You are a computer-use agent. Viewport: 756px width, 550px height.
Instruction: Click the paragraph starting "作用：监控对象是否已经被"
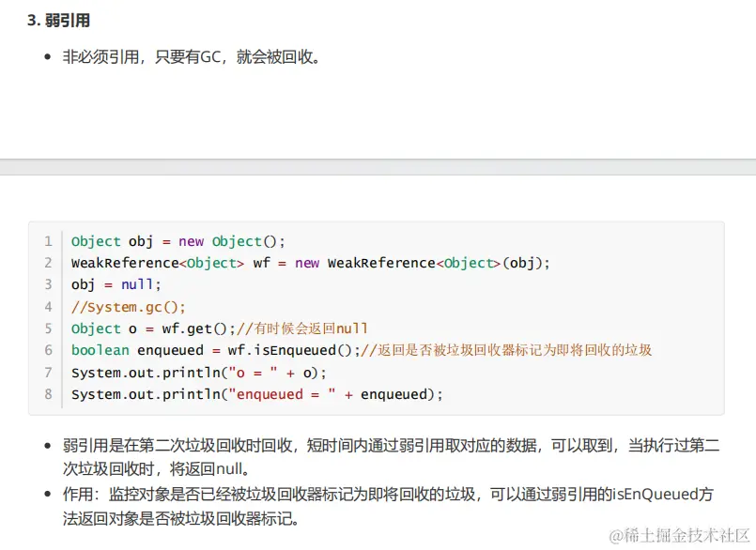[x=388, y=506]
